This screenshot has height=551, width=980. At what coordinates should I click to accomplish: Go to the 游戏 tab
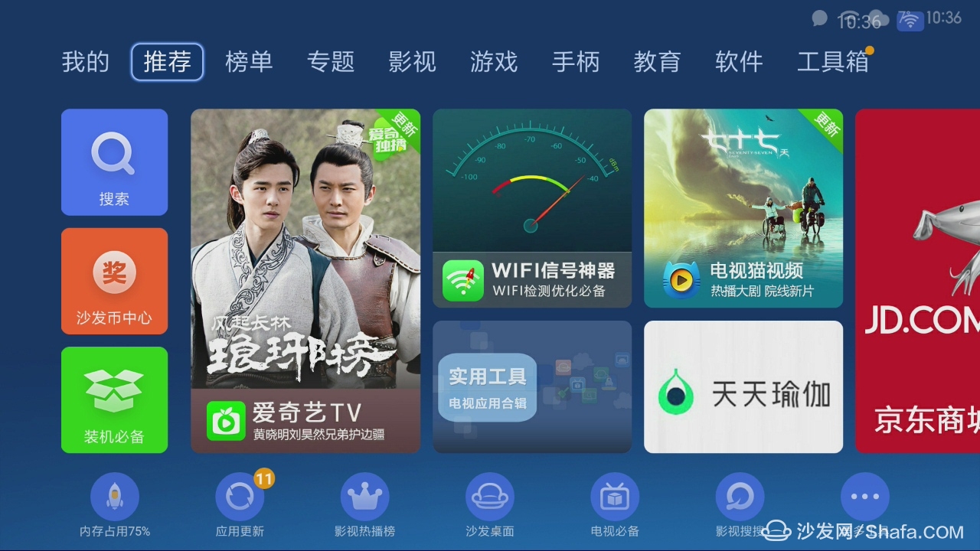click(494, 62)
